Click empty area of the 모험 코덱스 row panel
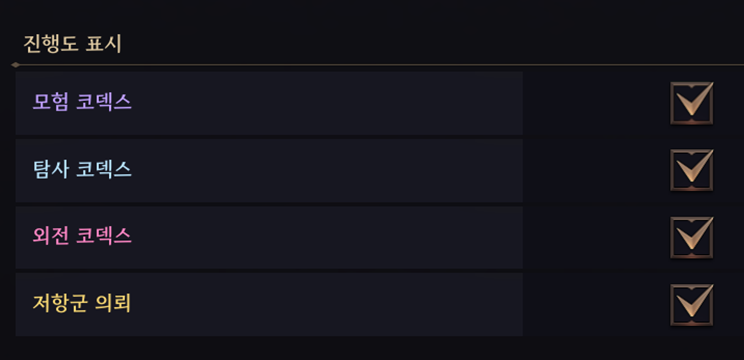Screen dimensions: 744x360 coord(327,103)
